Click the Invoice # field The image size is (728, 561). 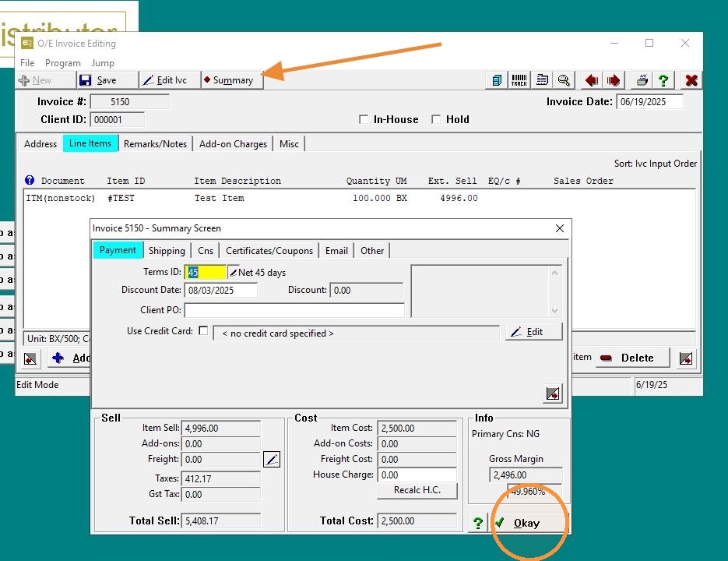tap(129, 102)
